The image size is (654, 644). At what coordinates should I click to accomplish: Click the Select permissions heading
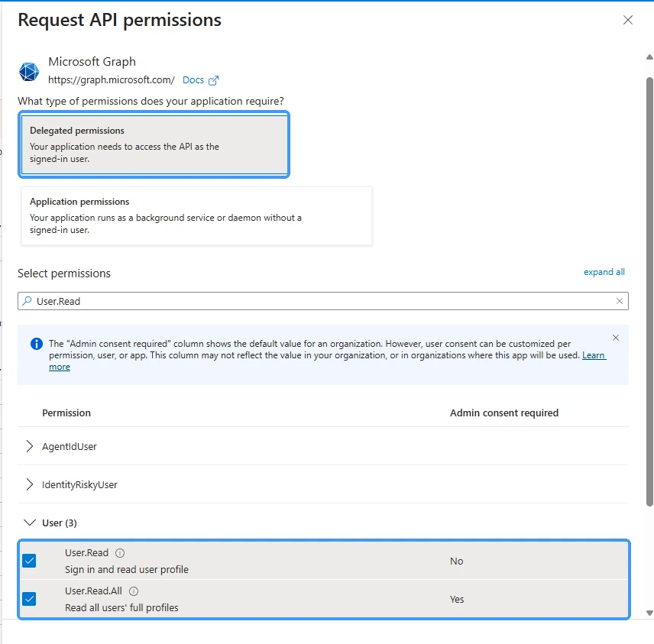point(64,273)
